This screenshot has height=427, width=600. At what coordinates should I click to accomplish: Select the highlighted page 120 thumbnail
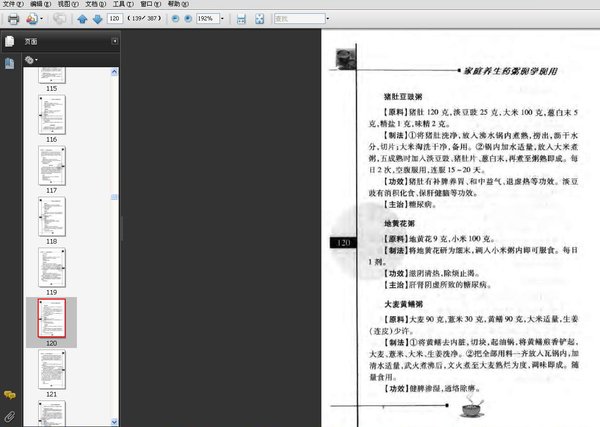[x=52, y=318]
